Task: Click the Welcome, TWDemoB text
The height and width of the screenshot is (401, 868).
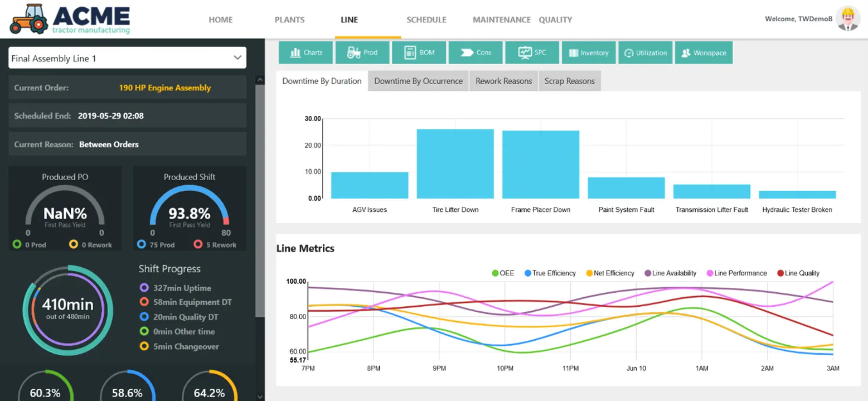Action: (x=799, y=19)
